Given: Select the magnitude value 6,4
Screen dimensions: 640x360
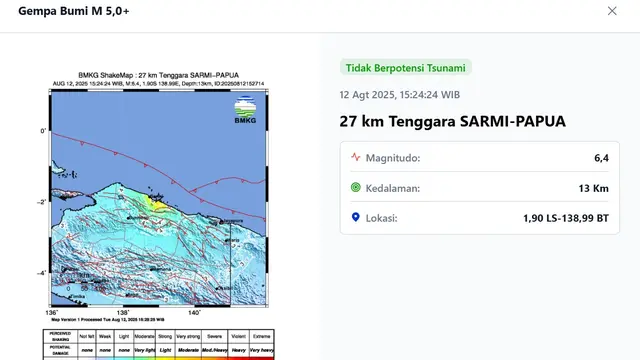Looking at the screenshot, I should pos(601,158).
